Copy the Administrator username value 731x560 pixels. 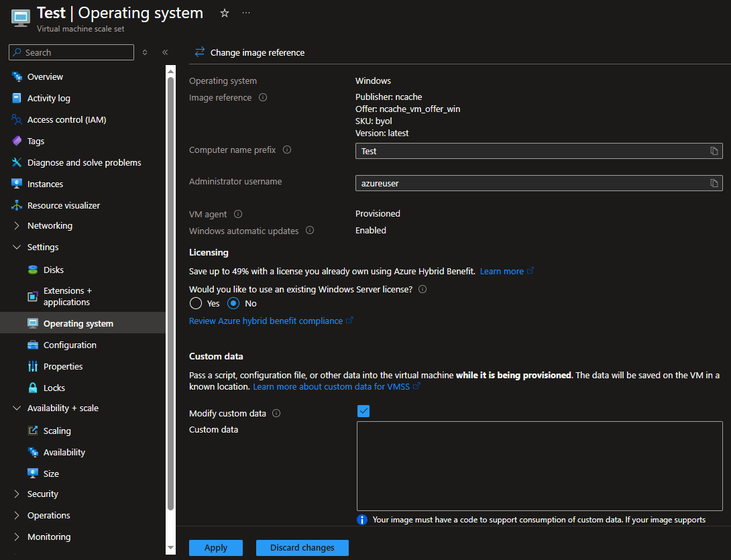pos(714,183)
